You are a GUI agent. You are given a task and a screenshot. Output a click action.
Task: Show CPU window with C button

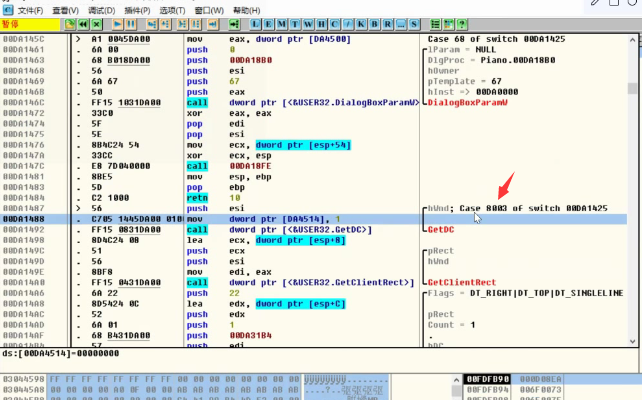(x=335, y=25)
